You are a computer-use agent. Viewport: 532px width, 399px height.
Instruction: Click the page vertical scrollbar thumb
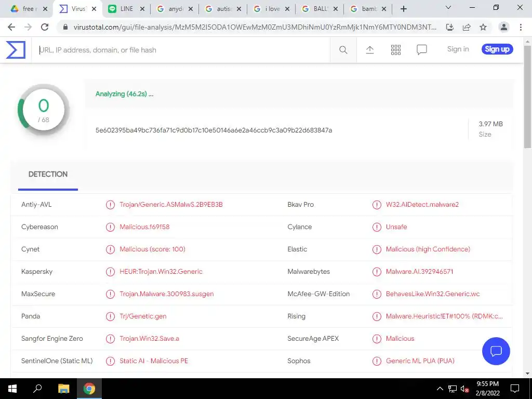[528, 97]
